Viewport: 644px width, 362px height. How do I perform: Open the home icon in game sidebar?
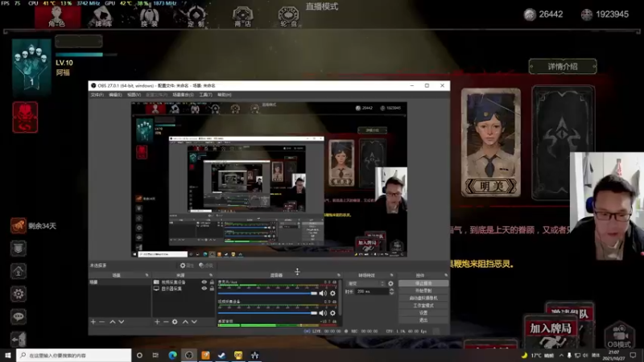click(18, 271)
